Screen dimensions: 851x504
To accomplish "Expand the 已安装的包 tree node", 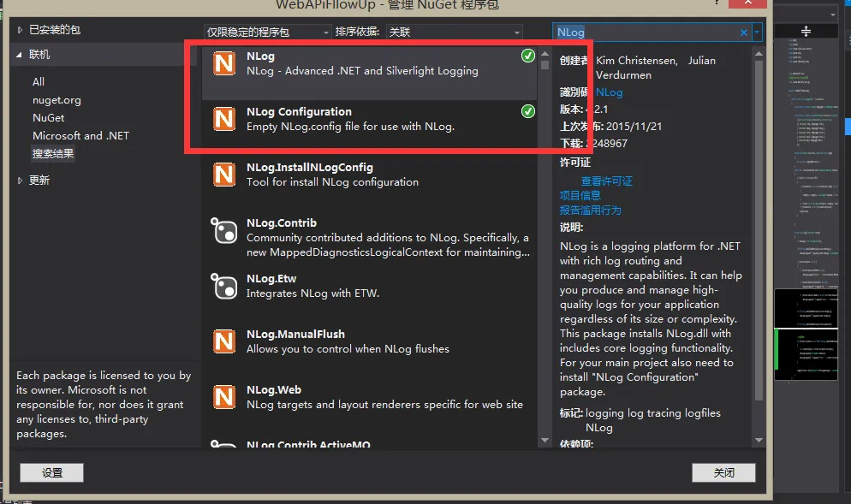I will 20,30.
